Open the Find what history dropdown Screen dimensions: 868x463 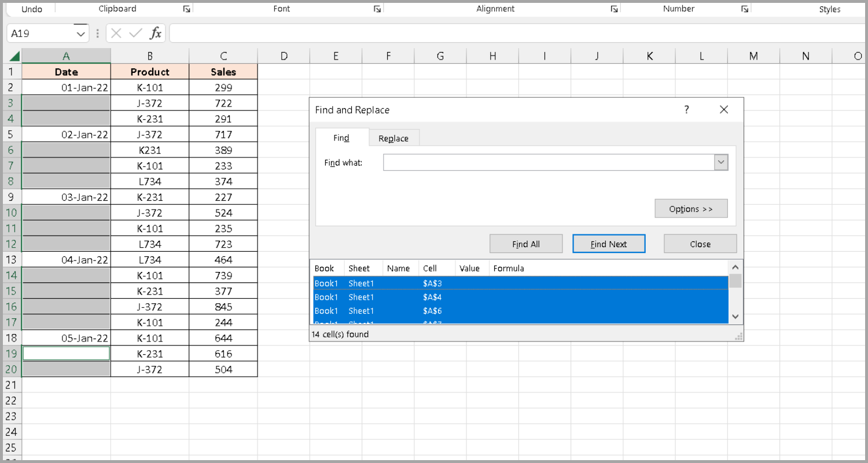pyautogui.click(x=720, y=162)
